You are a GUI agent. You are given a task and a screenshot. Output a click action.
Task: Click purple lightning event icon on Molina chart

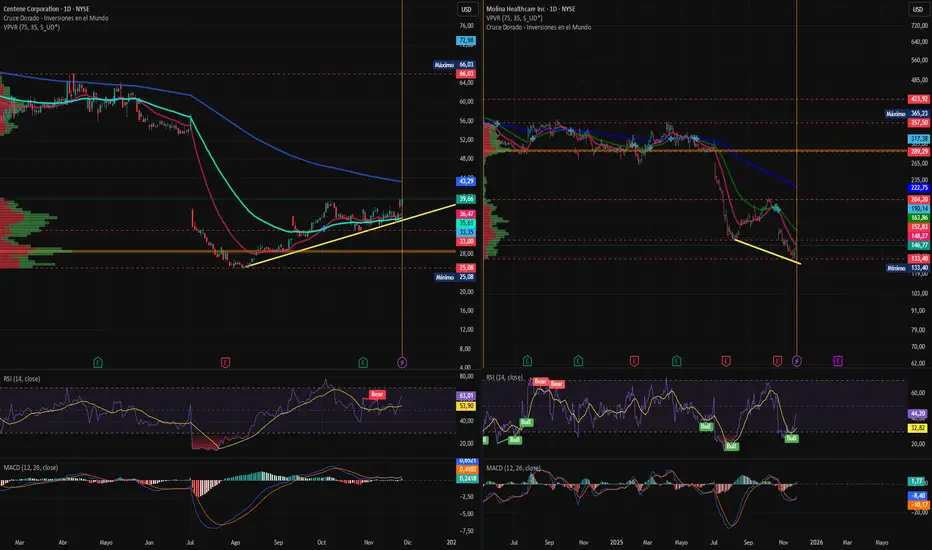797,361
